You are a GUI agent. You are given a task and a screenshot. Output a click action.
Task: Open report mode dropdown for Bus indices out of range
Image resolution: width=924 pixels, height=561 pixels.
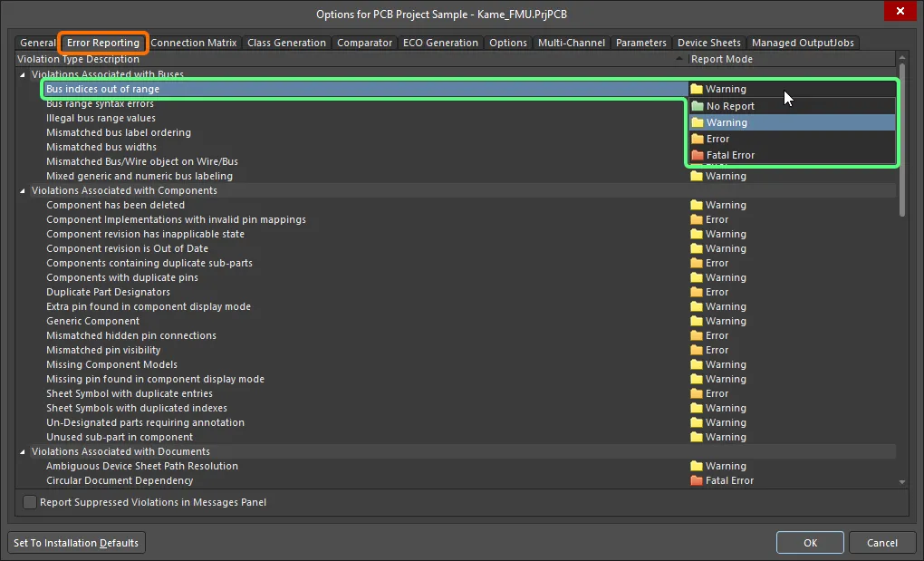(792, 89)
